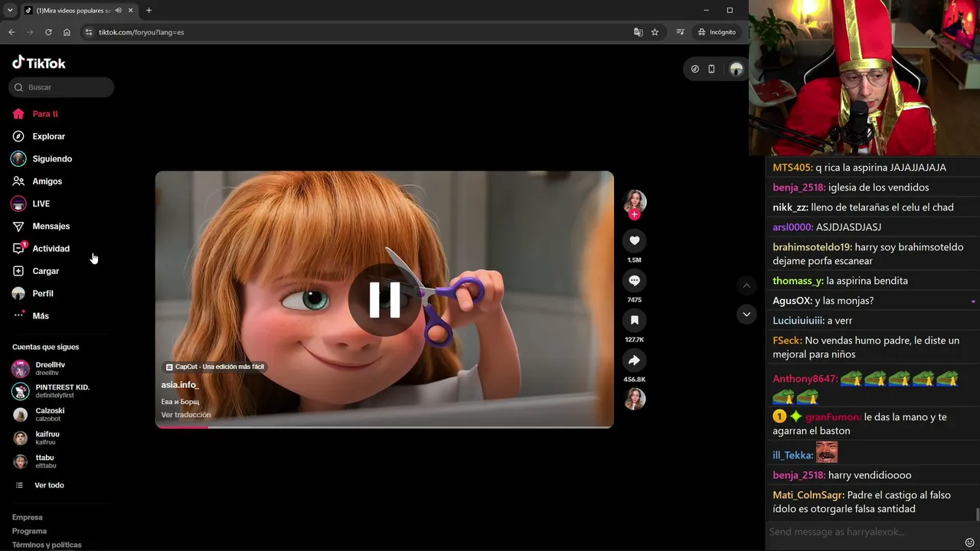Go to previous video with up chevron

point(746,285)
